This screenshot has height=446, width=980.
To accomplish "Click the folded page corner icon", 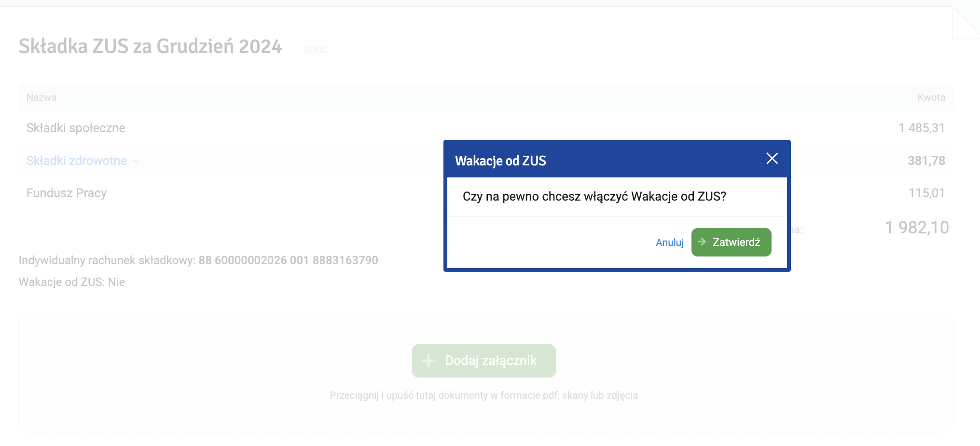I will [966, 23].
